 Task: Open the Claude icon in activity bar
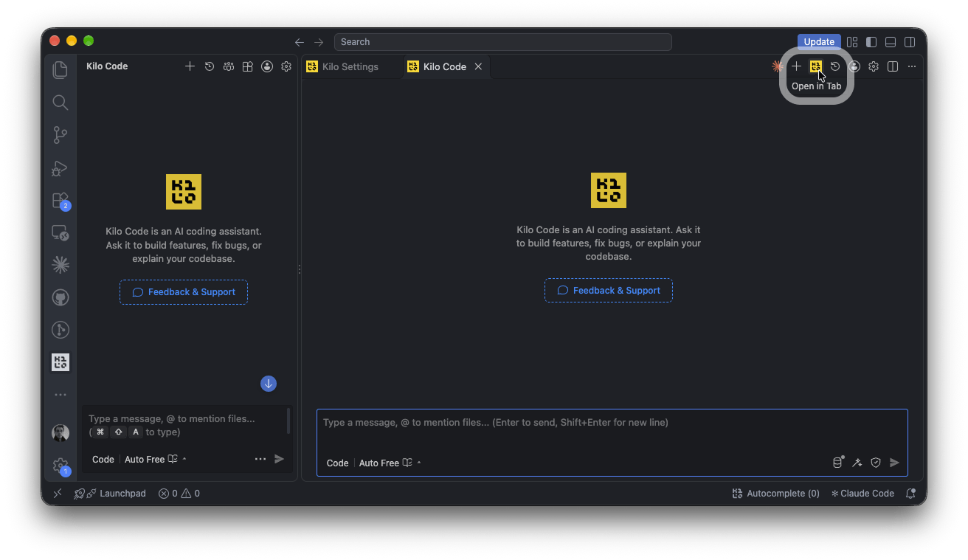pos(60,264)
